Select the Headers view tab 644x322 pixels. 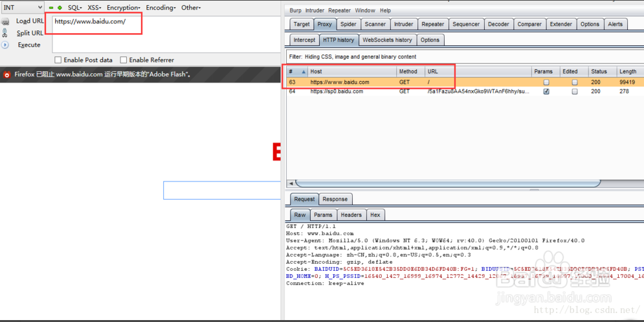coord(351,214)
